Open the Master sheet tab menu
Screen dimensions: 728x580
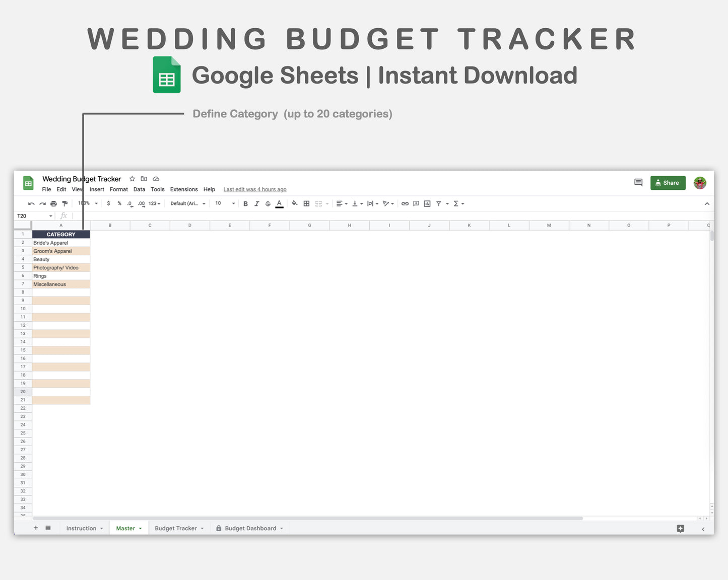[x=140, y=528]
